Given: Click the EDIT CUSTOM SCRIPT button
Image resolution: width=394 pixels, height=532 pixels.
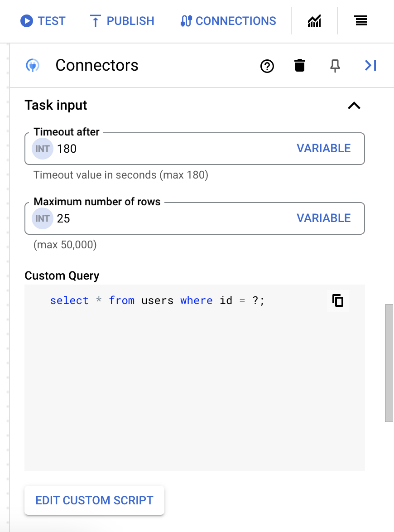Looking at the screenshot, I should (x=94, y=500).
